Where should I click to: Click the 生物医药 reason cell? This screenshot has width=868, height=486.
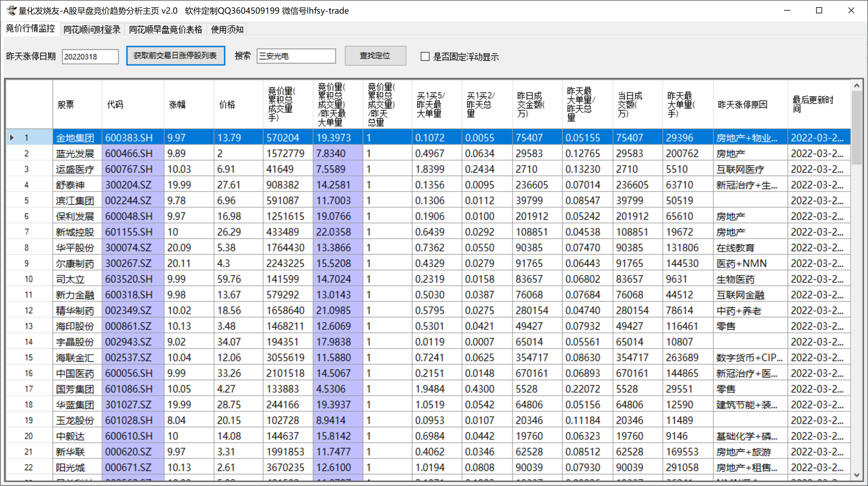[x=751, y=279]
